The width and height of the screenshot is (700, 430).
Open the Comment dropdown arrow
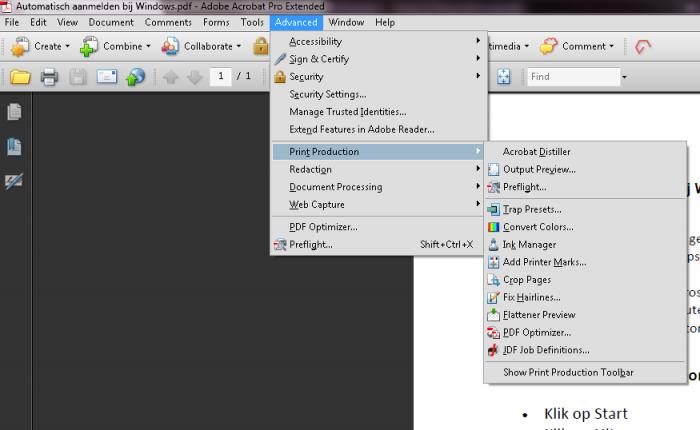612,46
